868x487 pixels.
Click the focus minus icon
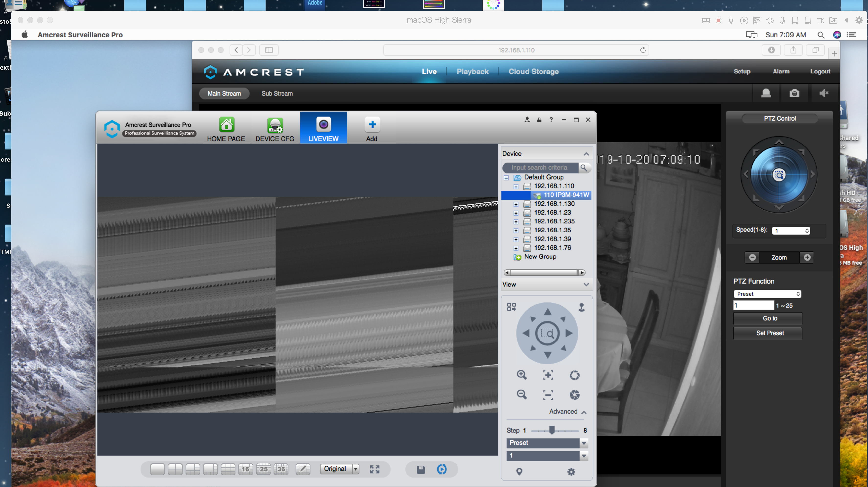pyautogui.click(x=548, y=395)
